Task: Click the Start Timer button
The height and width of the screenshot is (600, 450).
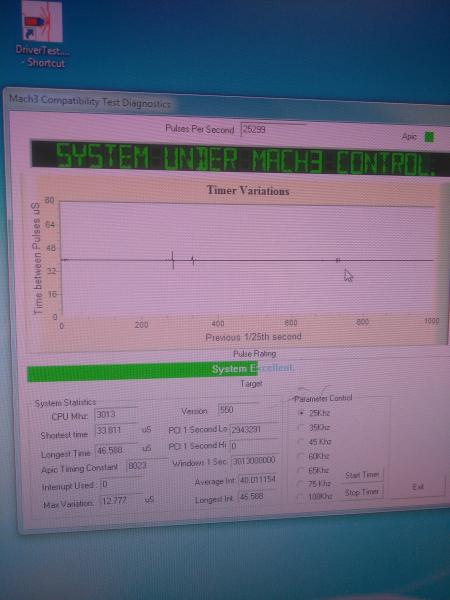Action: pos(362,475)
